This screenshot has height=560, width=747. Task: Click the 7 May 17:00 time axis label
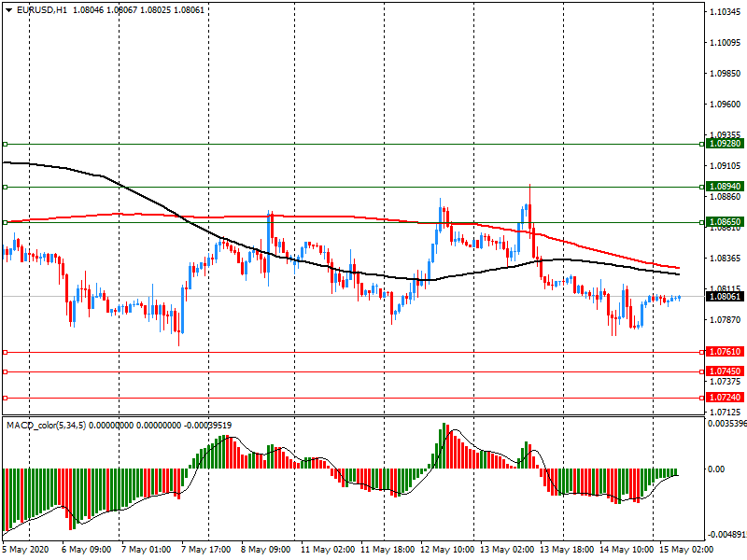[x=204, y=551]
